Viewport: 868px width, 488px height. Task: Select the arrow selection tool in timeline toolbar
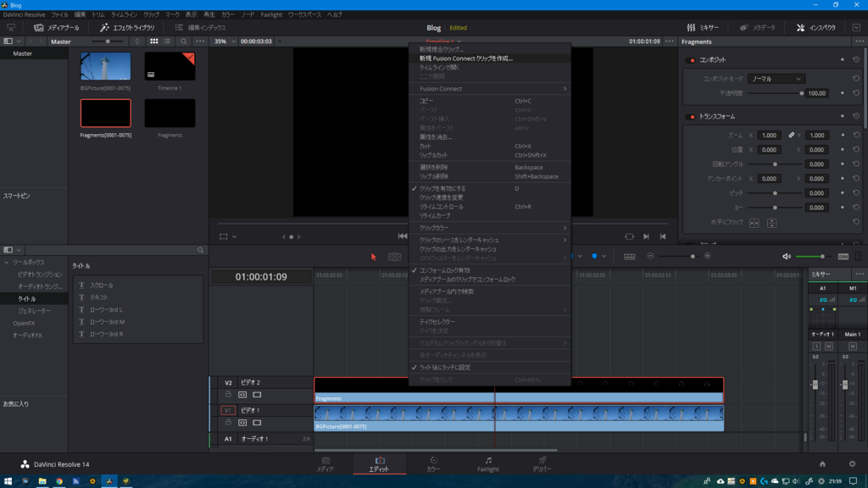[x=374, y=257]
